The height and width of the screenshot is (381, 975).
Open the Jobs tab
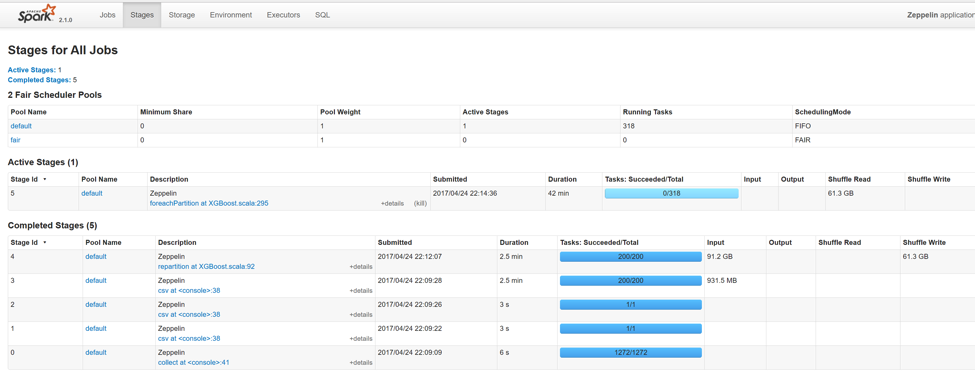click(108, 15)
